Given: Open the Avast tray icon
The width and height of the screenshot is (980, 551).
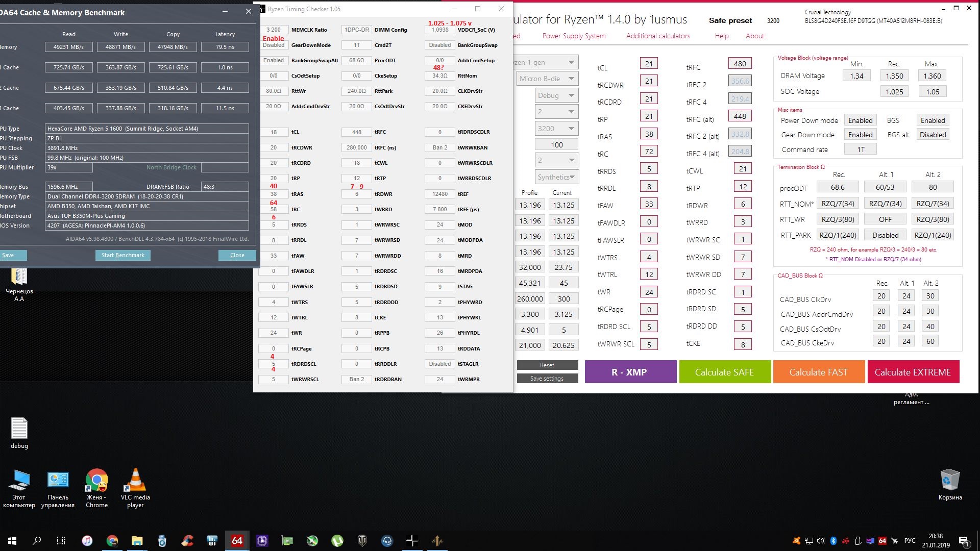Looking at the screenshot, I should [796, 541].
